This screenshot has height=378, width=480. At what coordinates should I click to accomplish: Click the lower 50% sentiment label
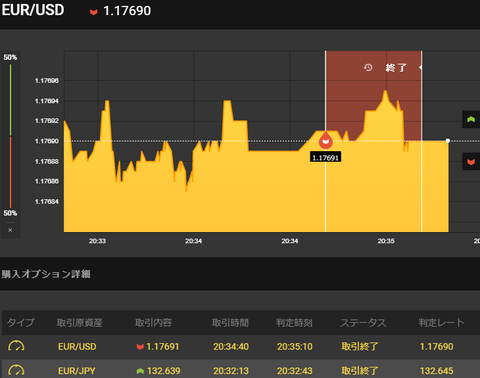pyautogui.click(x=10, y=213)
